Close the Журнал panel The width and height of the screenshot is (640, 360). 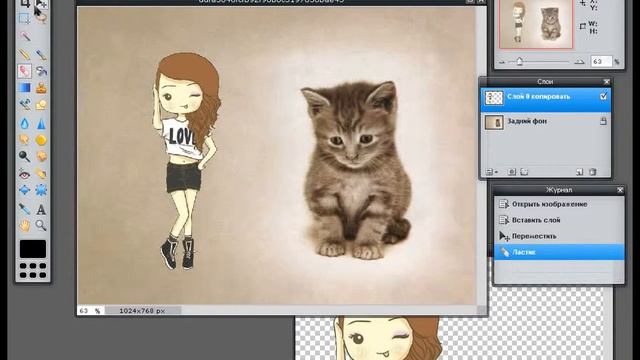coord(620,190)
